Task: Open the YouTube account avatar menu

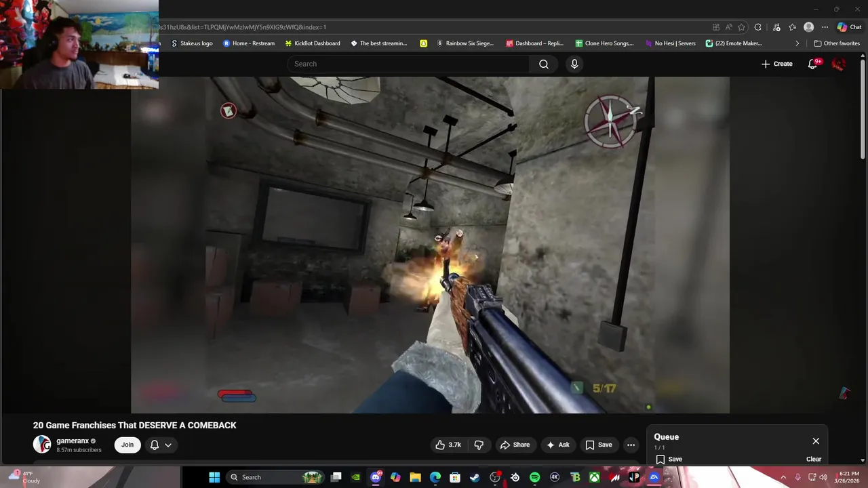Action: click(839, 64)
